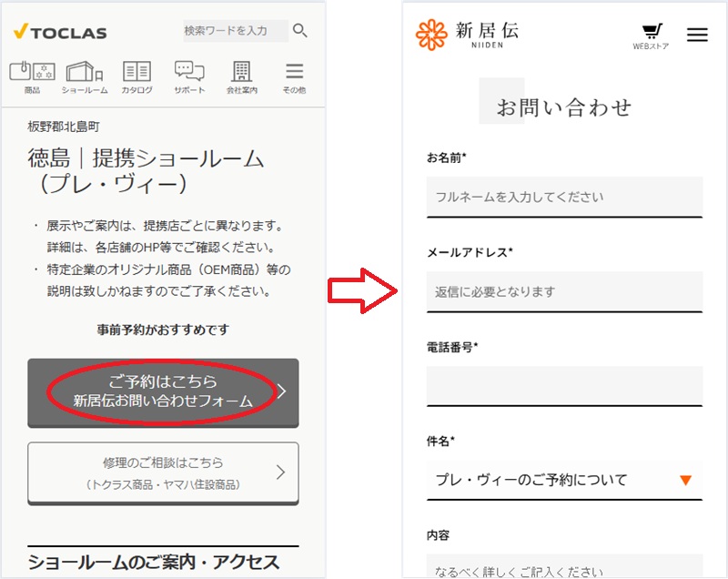Open the サポート support icon
This screenshot has height=579, width=728.
point(189,77)
